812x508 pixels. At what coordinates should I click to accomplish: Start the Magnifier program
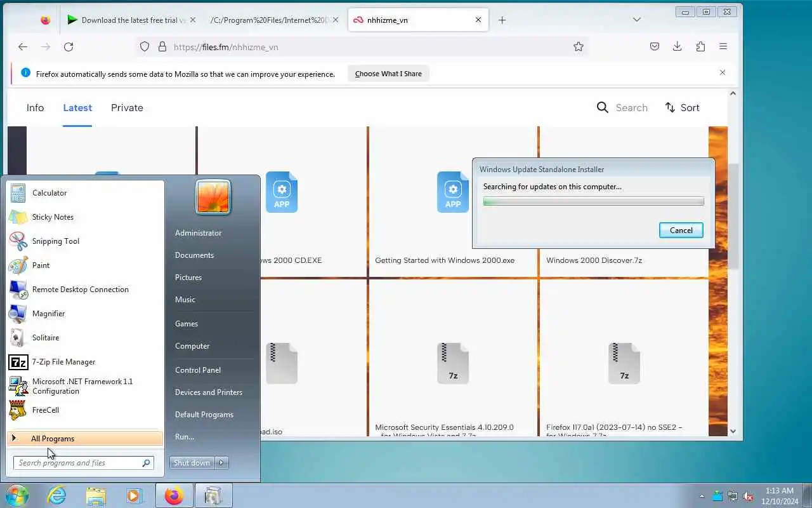[x=85, y=314]
